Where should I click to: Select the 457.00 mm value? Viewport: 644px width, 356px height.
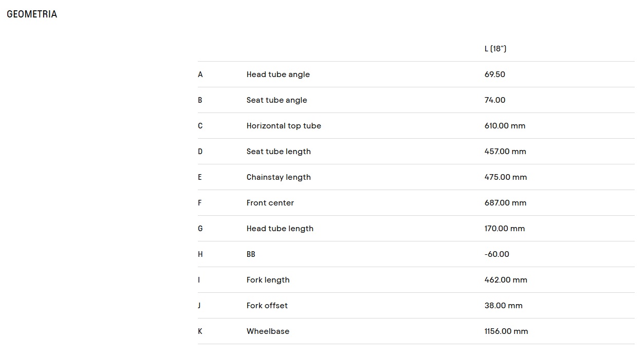505,152
